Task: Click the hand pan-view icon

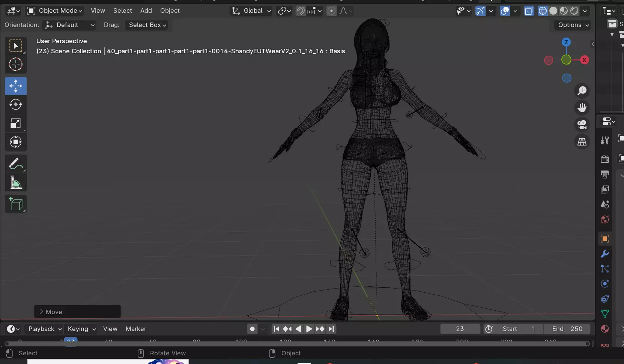Action: click(582, 108)
